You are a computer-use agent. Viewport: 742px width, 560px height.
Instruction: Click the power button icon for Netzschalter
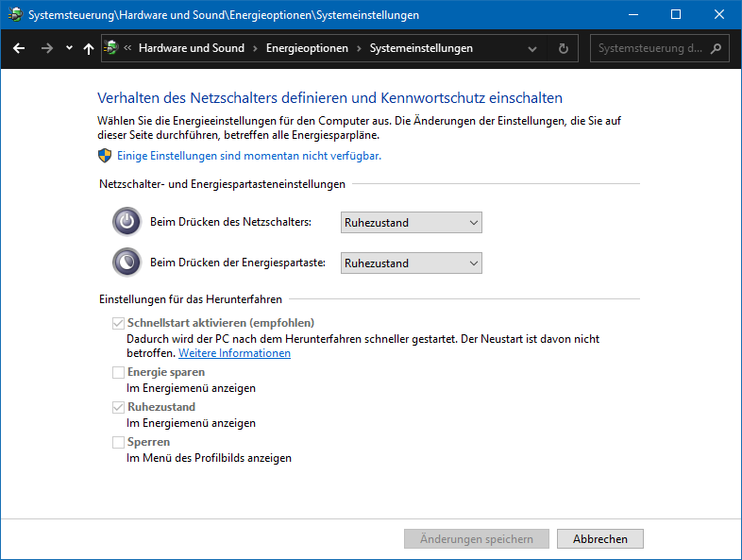[126, 222]
